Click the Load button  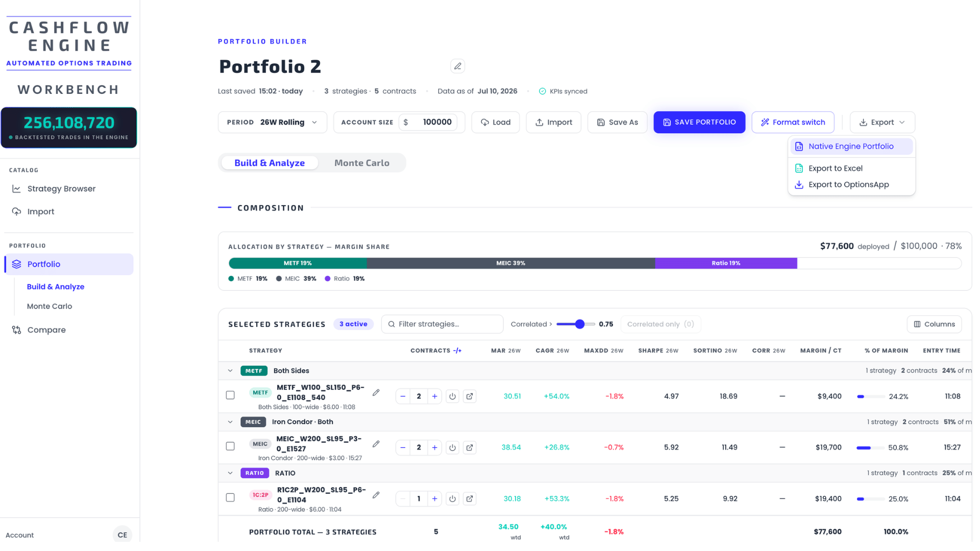(x=496, y=122)
